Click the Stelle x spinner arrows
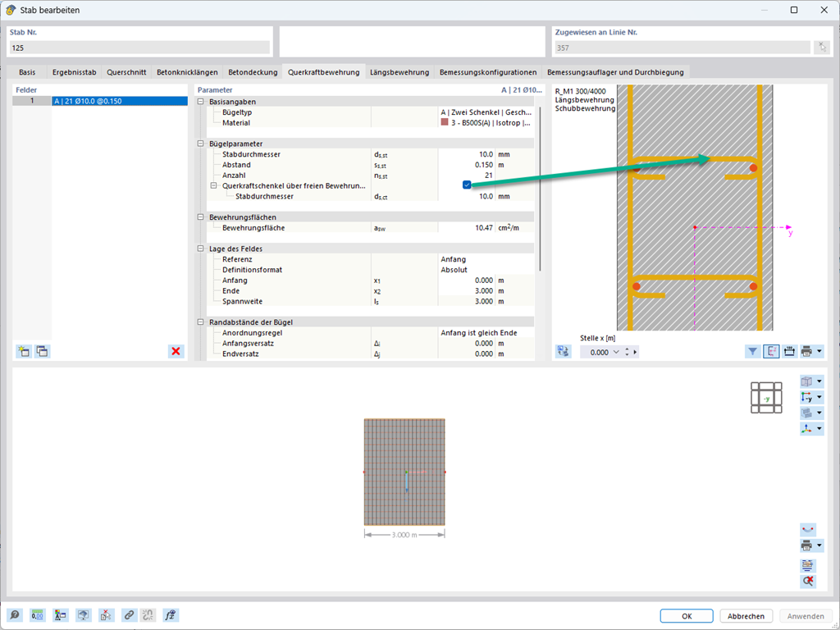The width and height of the screenshot is (840, 630). pos(627,352)
